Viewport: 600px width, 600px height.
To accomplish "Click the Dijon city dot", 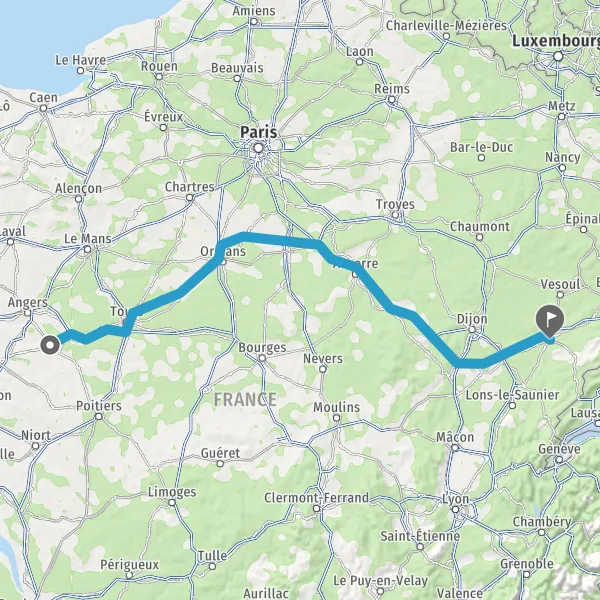I will [472, 329].
